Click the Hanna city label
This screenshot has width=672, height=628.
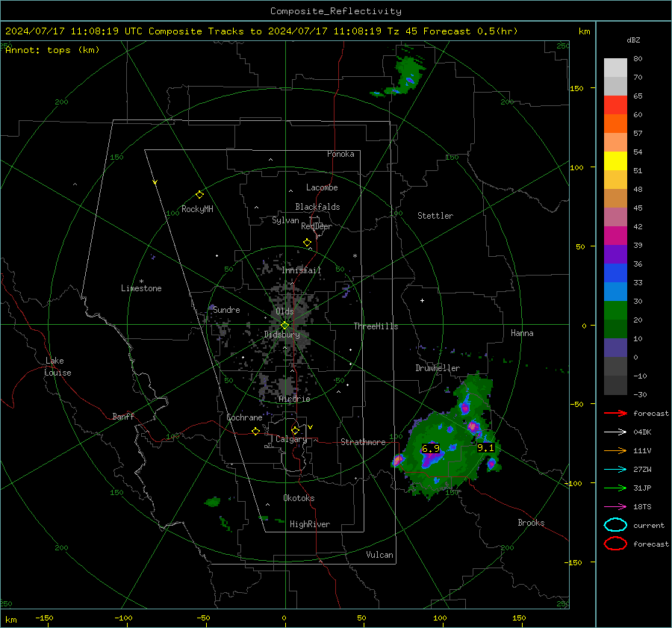pyautogui.click(x=522, y=333)
